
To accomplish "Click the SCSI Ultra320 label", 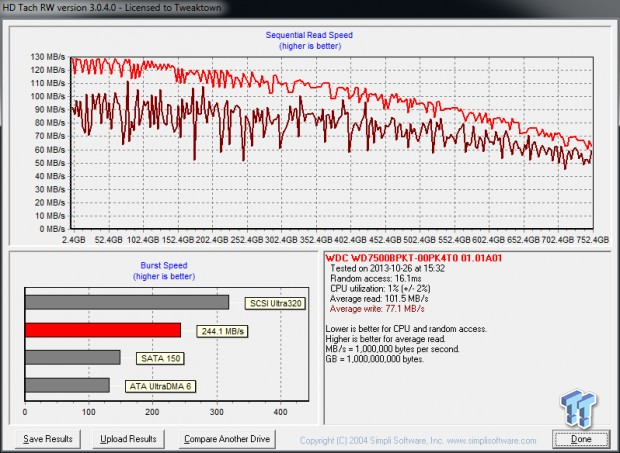I will pyautogui.click(x=275, y=304).
